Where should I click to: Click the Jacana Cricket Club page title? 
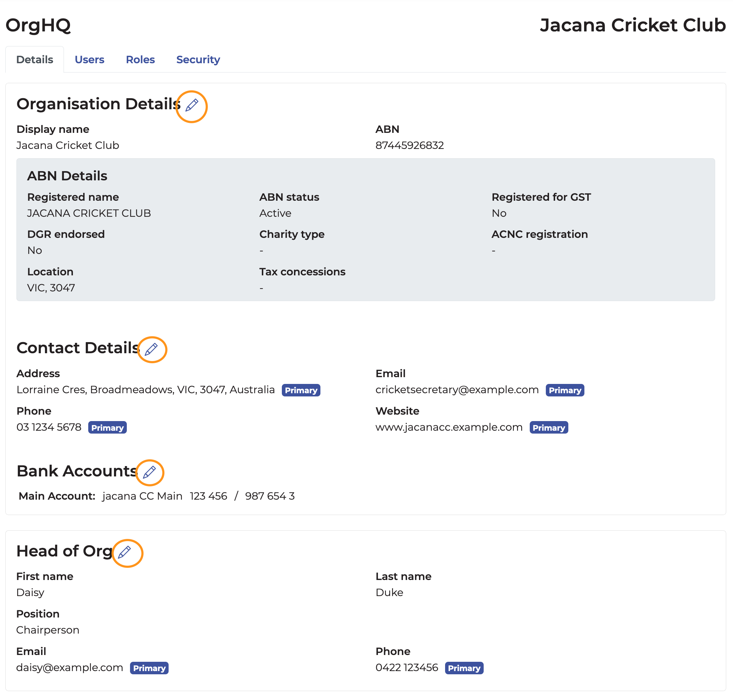[632, 25]
